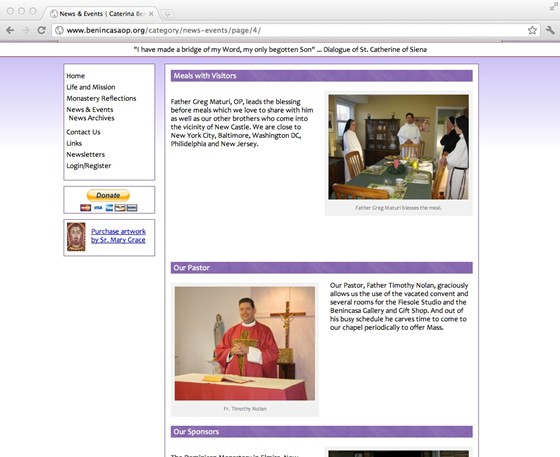Open the Contact Us page

pyautogui.click(x=83, y=132)
